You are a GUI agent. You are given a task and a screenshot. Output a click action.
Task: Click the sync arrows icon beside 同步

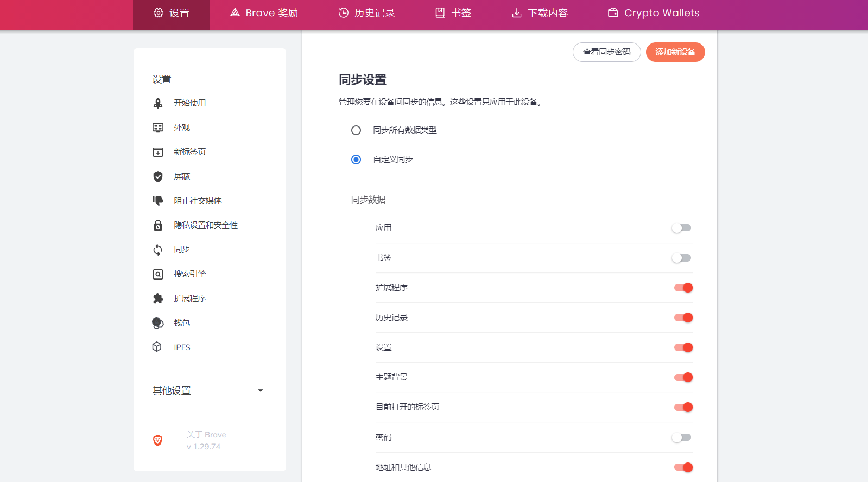pyautogui.click(x=158, y=250)
